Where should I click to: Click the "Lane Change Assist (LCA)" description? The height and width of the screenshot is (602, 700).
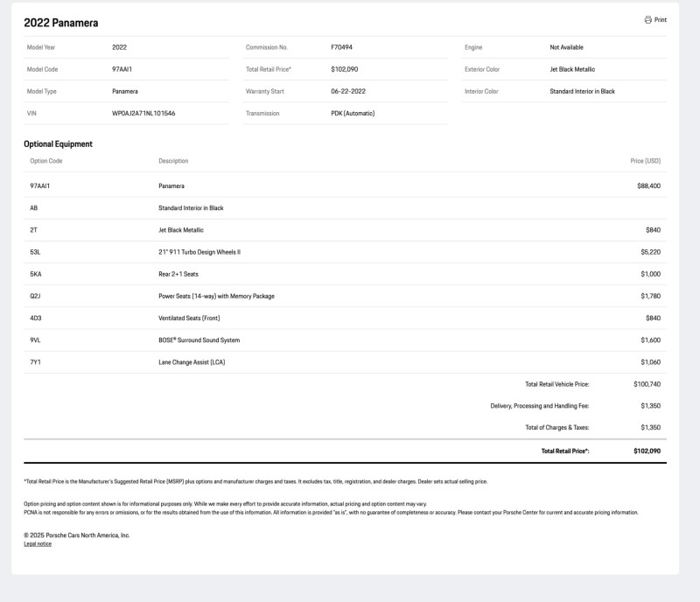point(192,362)
